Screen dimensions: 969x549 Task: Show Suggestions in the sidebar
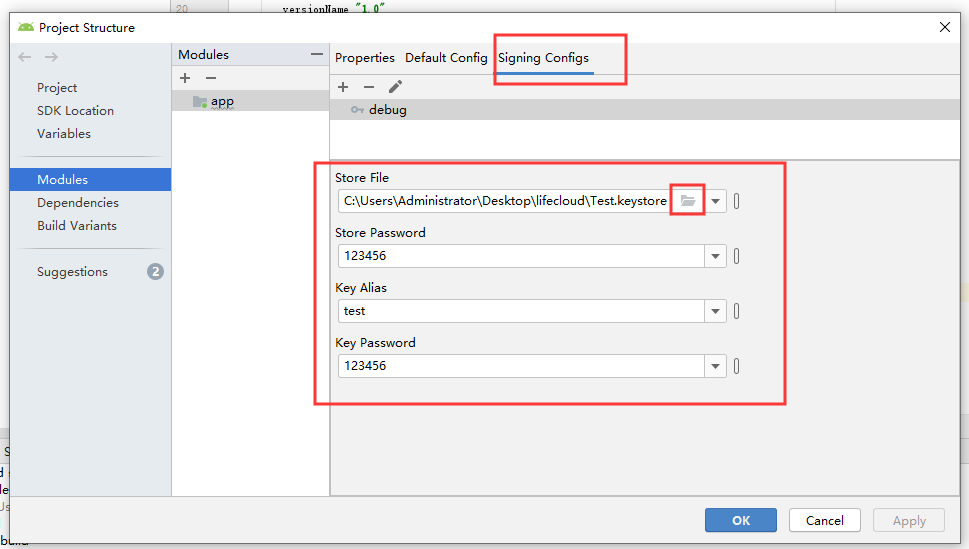point(72,272)
